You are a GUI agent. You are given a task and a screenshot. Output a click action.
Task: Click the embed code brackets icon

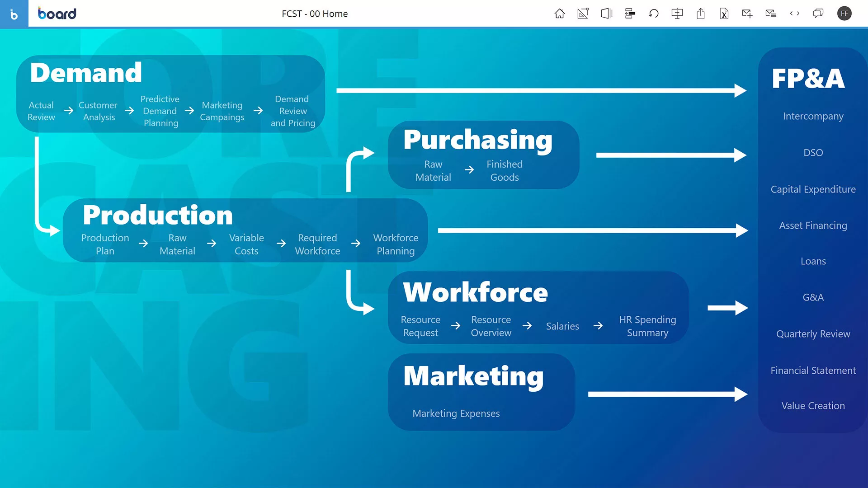click(795, 14)
